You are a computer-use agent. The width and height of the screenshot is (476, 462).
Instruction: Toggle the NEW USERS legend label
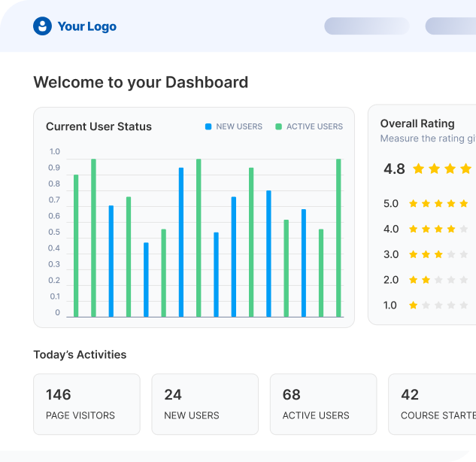pos(239,126)
